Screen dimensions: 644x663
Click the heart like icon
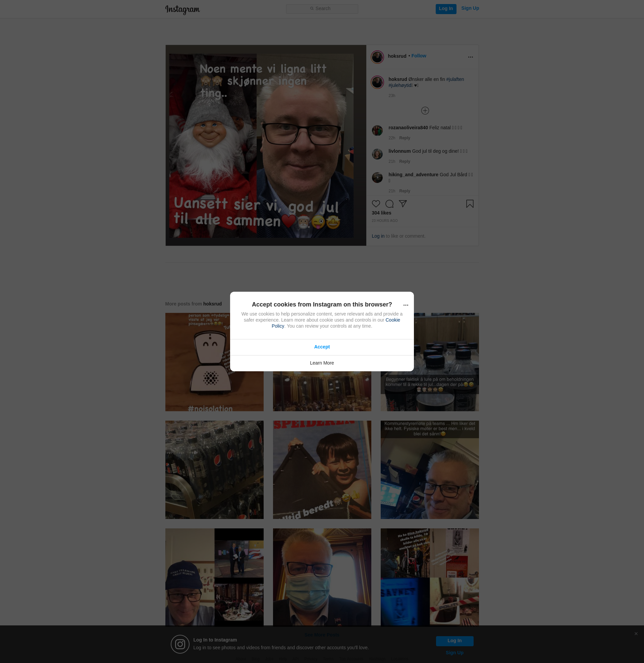coord(376,204)
